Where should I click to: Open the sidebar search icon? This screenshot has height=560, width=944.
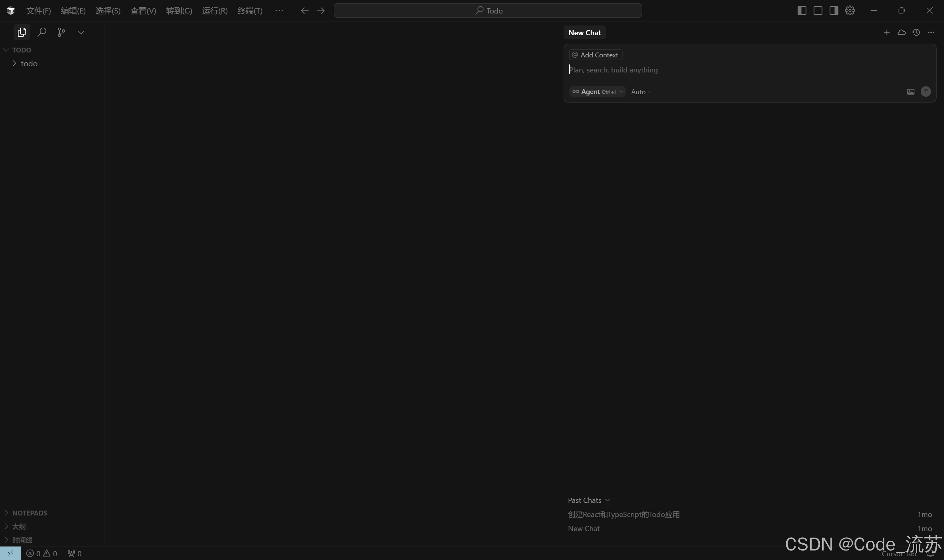coord(42,32)
